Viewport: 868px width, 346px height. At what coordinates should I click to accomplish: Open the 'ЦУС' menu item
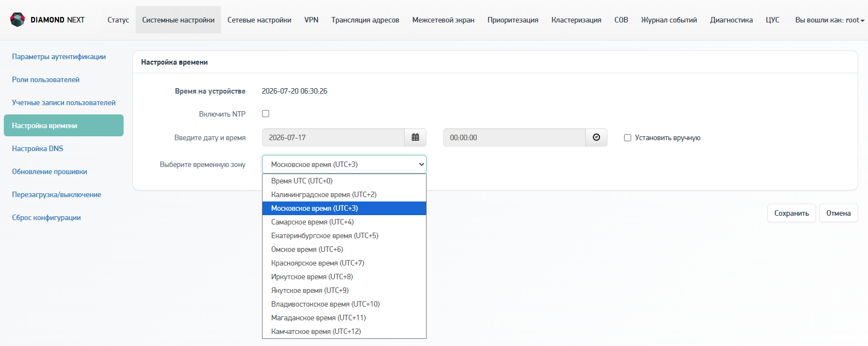772,20
